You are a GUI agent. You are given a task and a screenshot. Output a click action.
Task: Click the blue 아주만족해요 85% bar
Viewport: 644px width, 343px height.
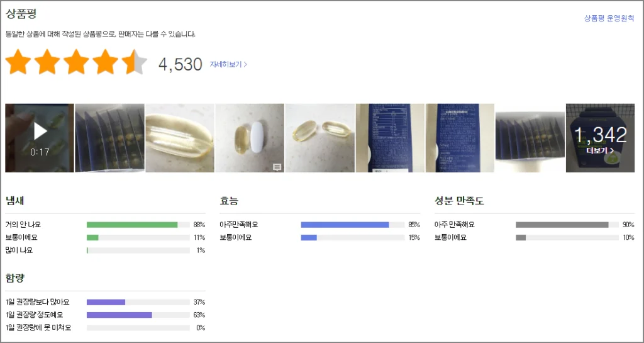pyautogui.click(x=345, y=225)
